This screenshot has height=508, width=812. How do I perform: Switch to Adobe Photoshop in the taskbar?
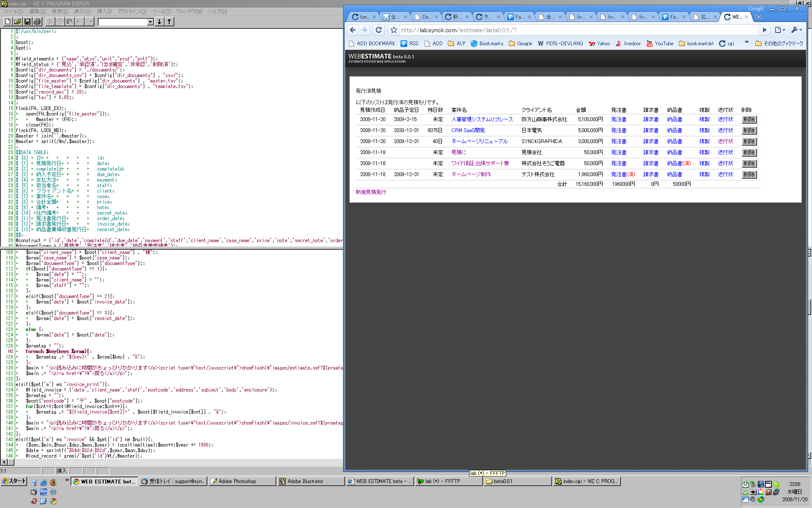coord(242,481)
